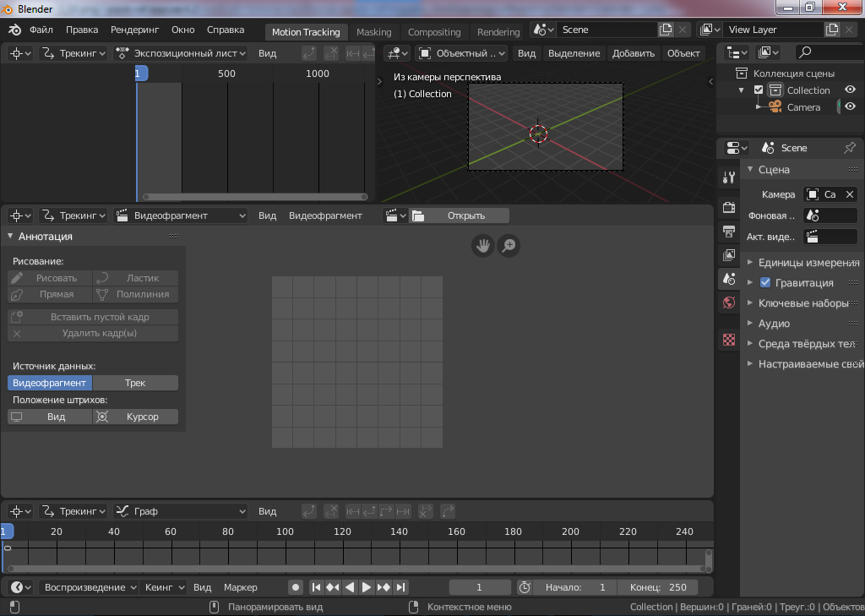The width and height of the screenshot is (865, 616).
Task: Switch to the Compositing workspace tab
Action: (x=434, y=32)
